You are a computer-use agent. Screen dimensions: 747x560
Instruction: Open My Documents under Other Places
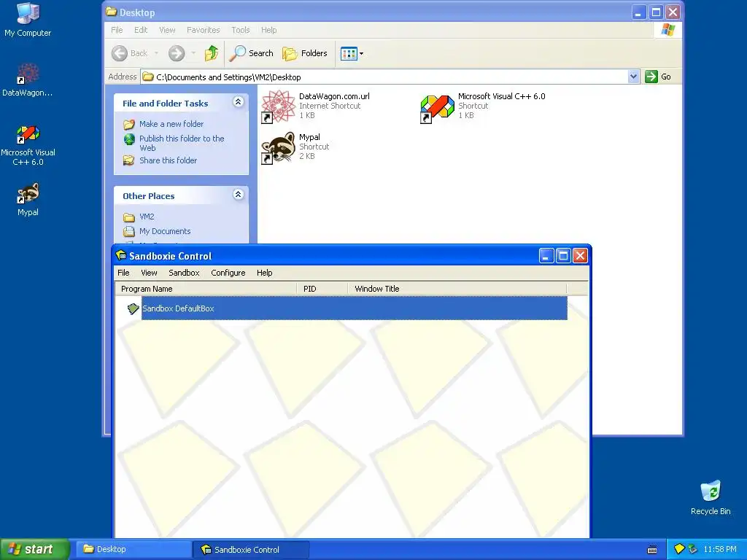165,231
